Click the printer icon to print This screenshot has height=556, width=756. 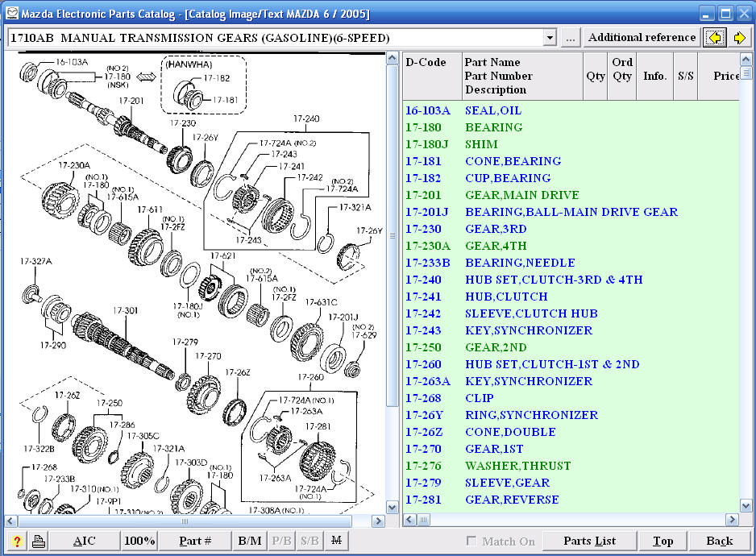38,541
